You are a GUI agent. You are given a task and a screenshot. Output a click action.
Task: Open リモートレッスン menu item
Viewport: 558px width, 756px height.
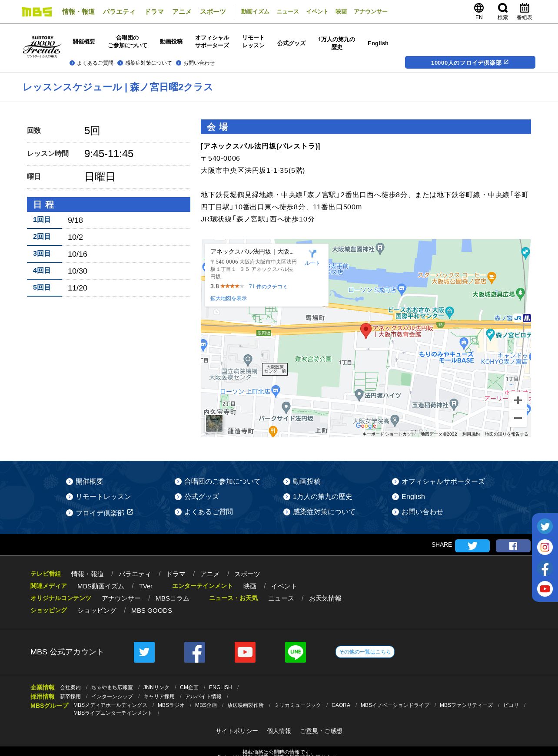click(253, 42)
